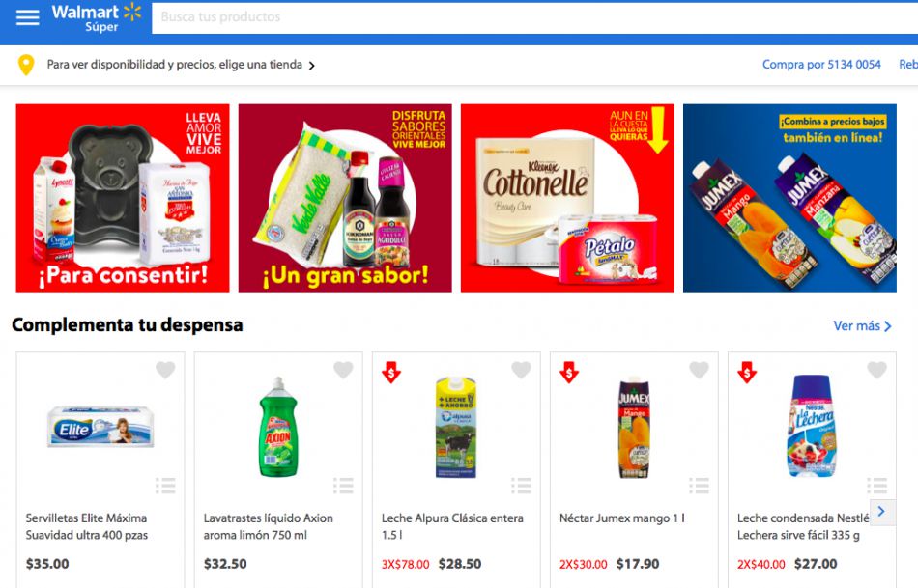Click heart icon on Leche condensada Lechera

877,370
